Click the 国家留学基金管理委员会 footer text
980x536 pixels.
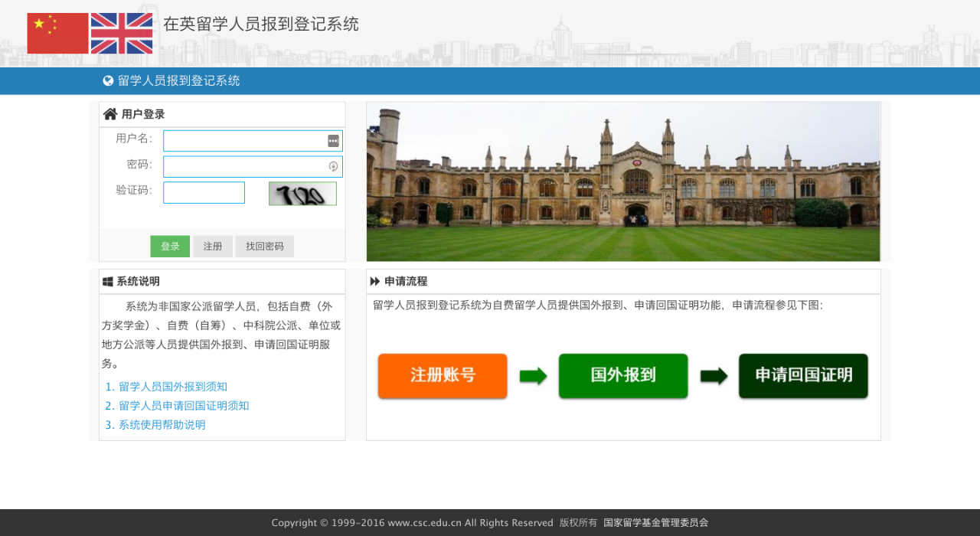[x=656, y=523]
